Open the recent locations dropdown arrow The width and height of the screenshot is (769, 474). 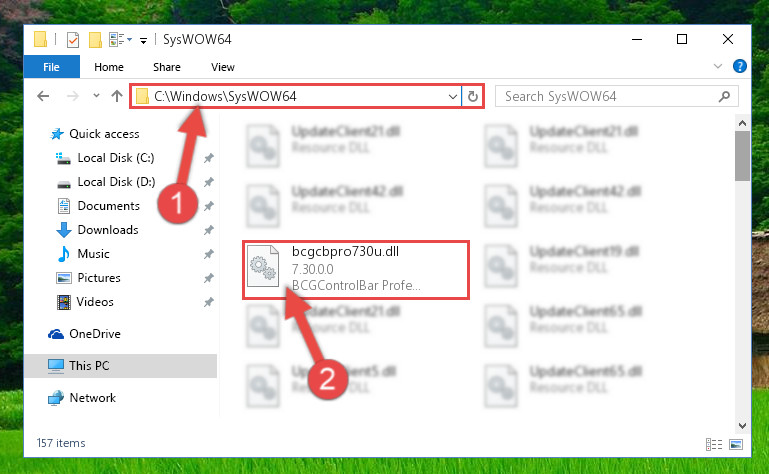96,96
